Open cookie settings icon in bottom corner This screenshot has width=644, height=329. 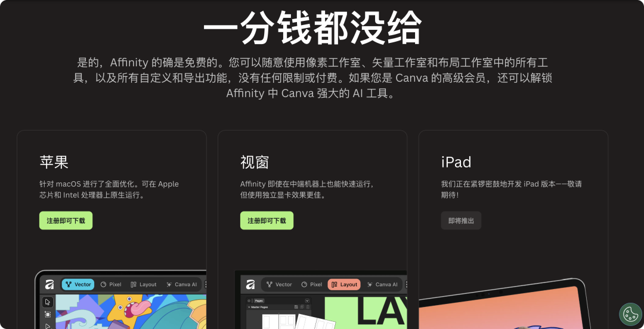pyautogui.click(x=630, y=314)
